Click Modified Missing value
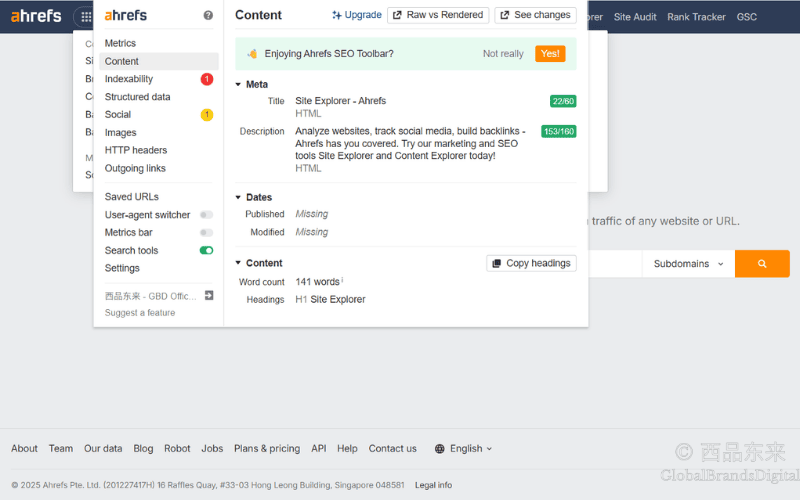Screen dimensions: 800x500 click(312, 232)
